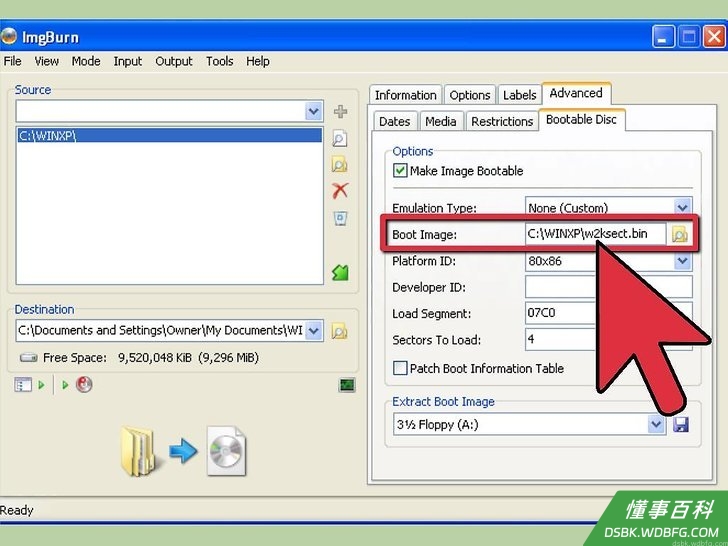Click the browse for file icon
This screenshot has width=728, height=546.
340,139
